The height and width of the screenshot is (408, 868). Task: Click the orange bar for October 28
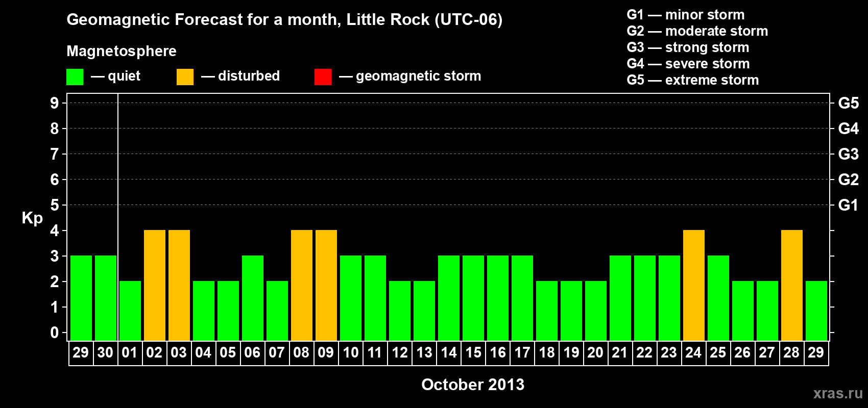click(x=792, y=286)
